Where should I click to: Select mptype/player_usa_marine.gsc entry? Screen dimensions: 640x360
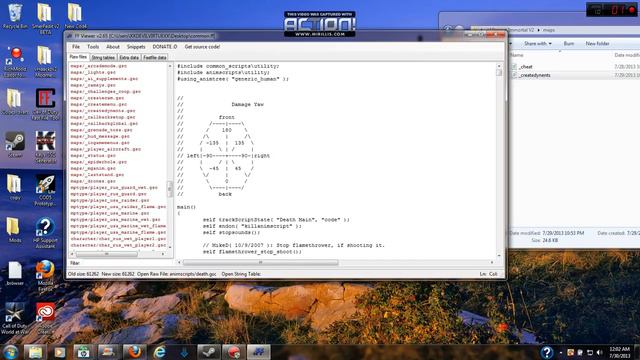click(109, 213)
